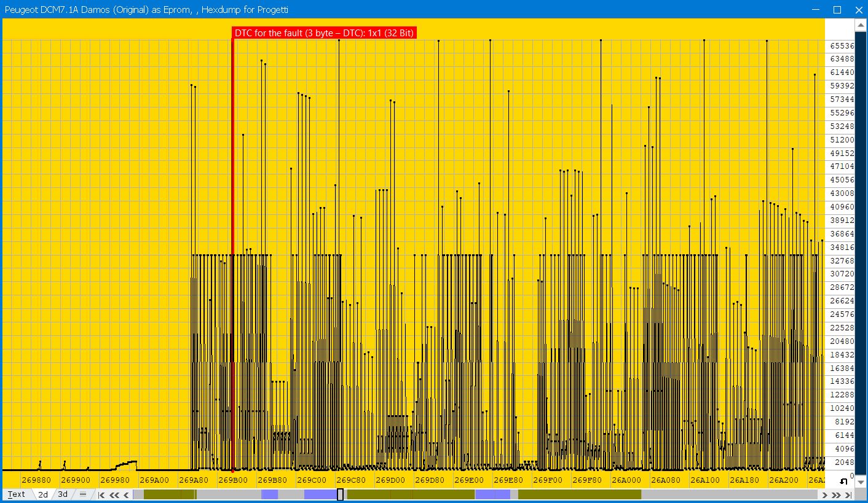The height and width of the screenshot is (503, 868).
Task: Click the value axis label 40960
Action: 842,207
